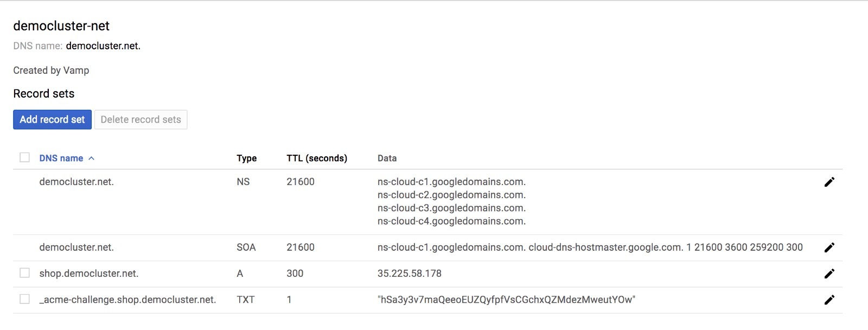Click the TTL (seconds) column header

pos(317,158)
